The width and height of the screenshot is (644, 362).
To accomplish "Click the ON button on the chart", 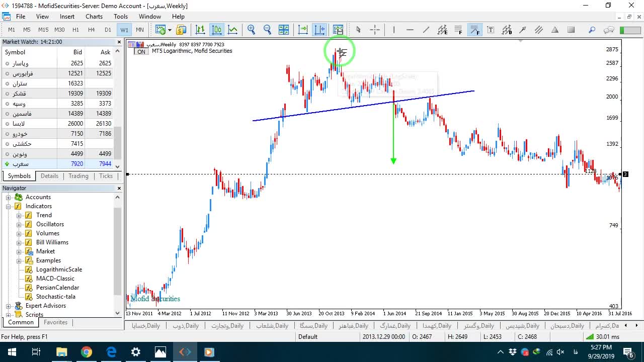I will click(141, 51).
